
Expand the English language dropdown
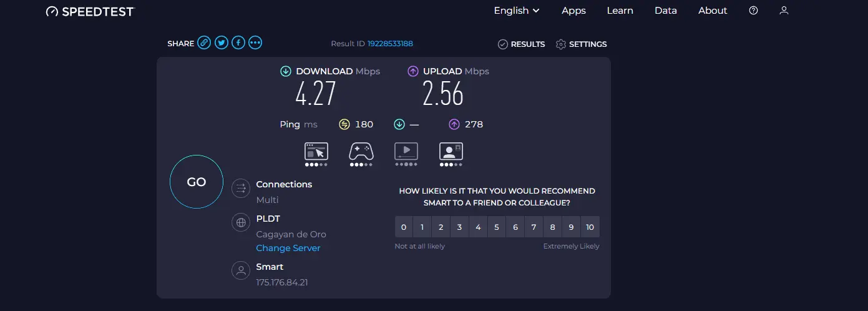click(517, 11)
